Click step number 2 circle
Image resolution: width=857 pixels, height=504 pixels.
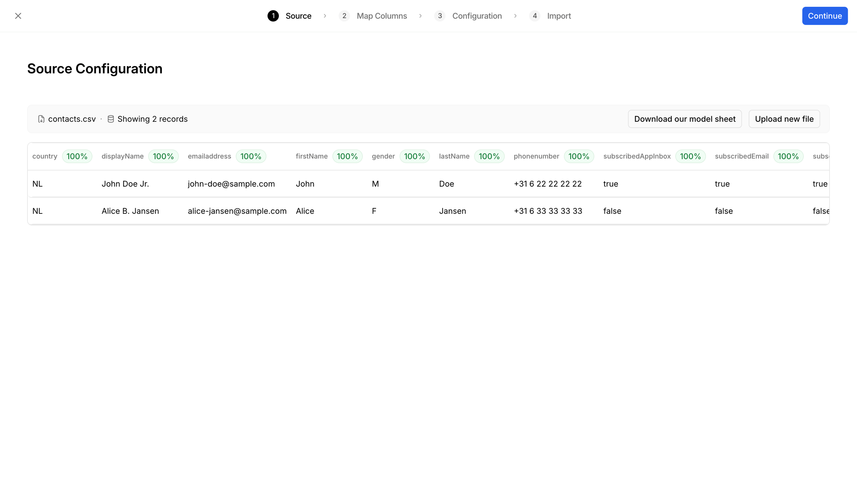pos(344,16)
